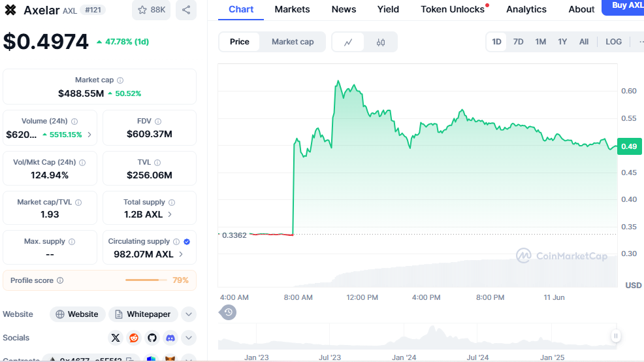Add Axelar to watchlist with star button

(150, 10)
